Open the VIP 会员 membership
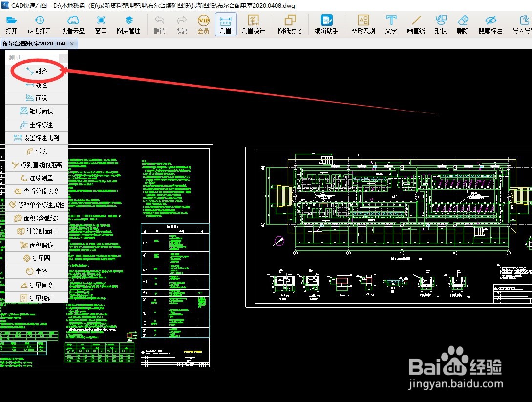 click(204, 24)
